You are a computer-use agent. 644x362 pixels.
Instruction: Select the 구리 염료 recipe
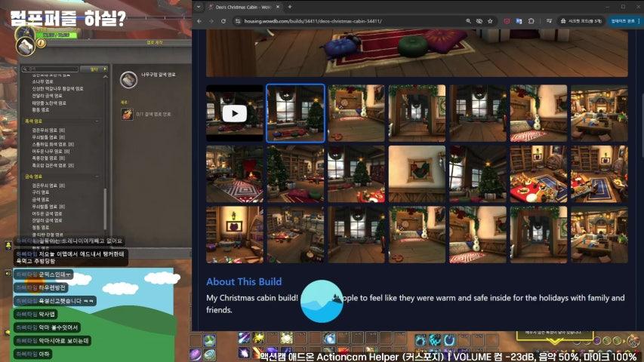(42, 192)
